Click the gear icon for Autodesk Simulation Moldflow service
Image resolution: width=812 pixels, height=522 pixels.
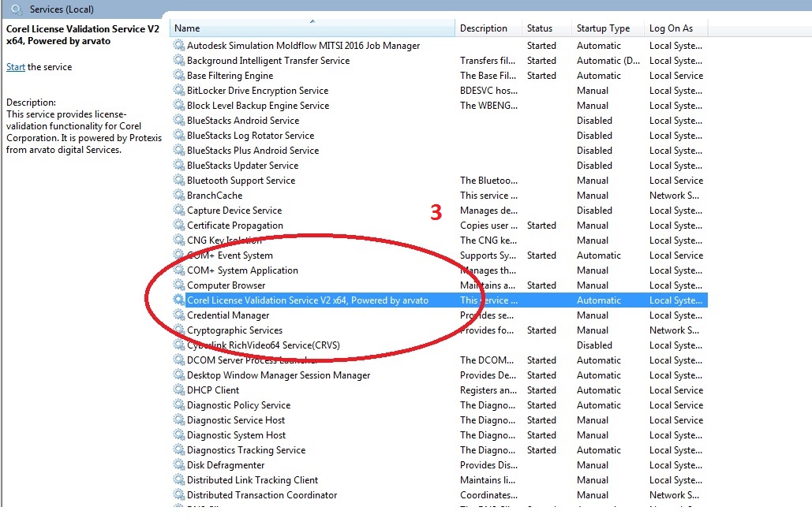178,45
